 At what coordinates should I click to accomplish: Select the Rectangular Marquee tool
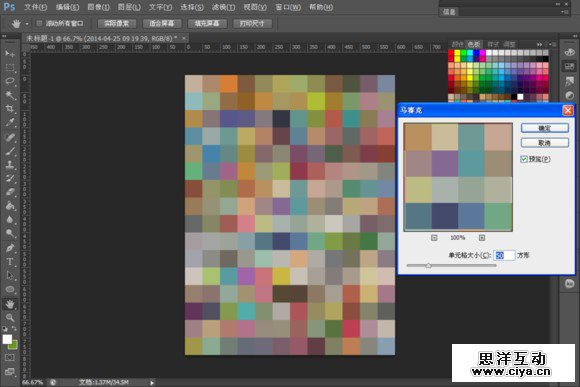pyautogui.click(x=10, y=68)
